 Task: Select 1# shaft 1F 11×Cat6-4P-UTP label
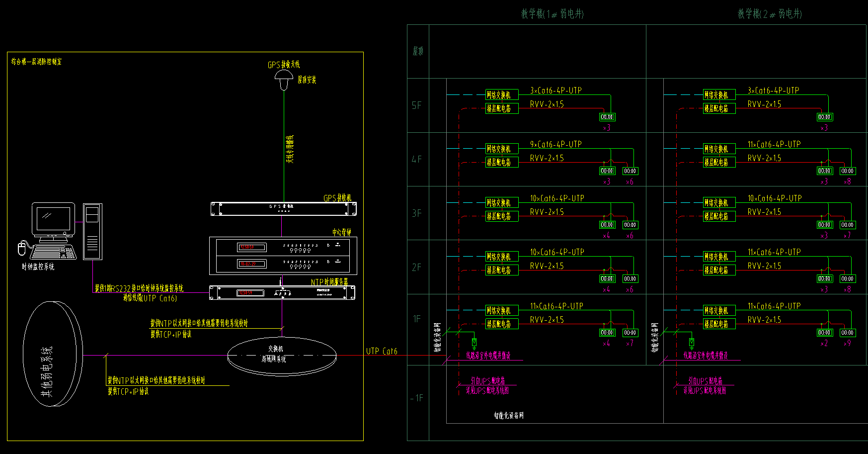(x=556, y=306)
